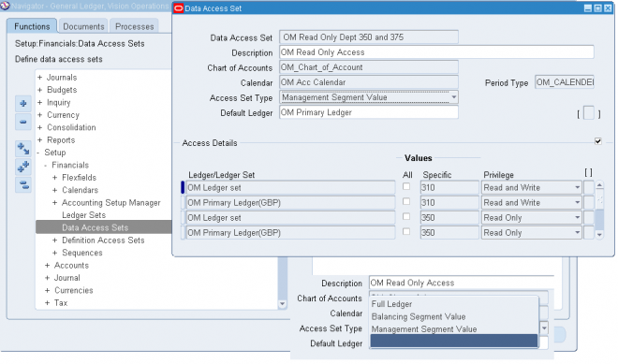Click the Access Details scrollbar down arrow
Image resolution: width=618 pixels, height=364 pixels.
click(x=599, y=235)
